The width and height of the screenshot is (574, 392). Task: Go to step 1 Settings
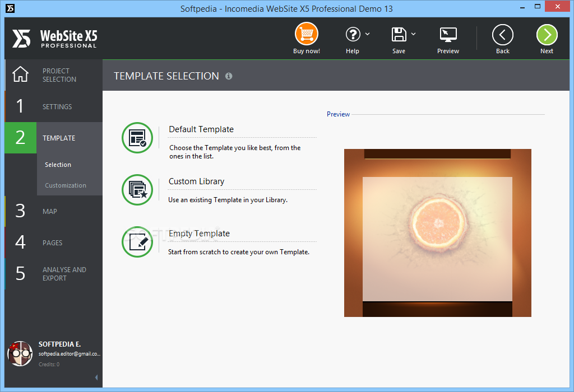tap(53, 106)
